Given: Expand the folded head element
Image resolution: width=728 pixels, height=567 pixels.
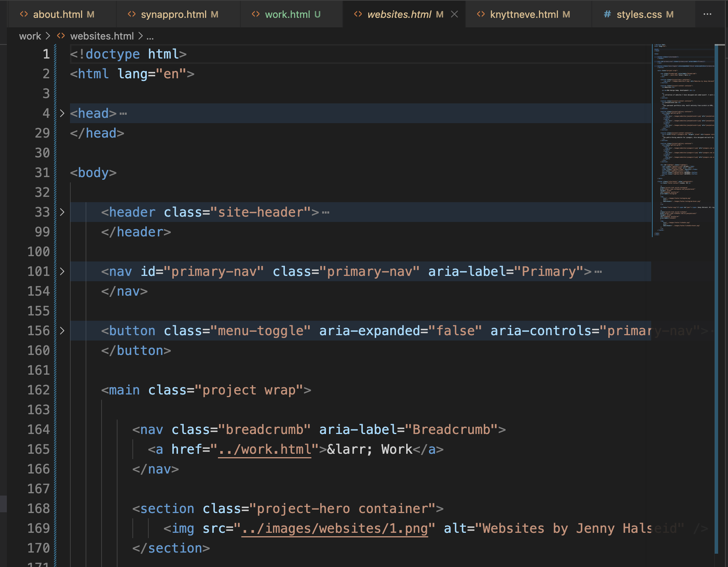Looking at the screenshot, I should [x=62, y=113].
